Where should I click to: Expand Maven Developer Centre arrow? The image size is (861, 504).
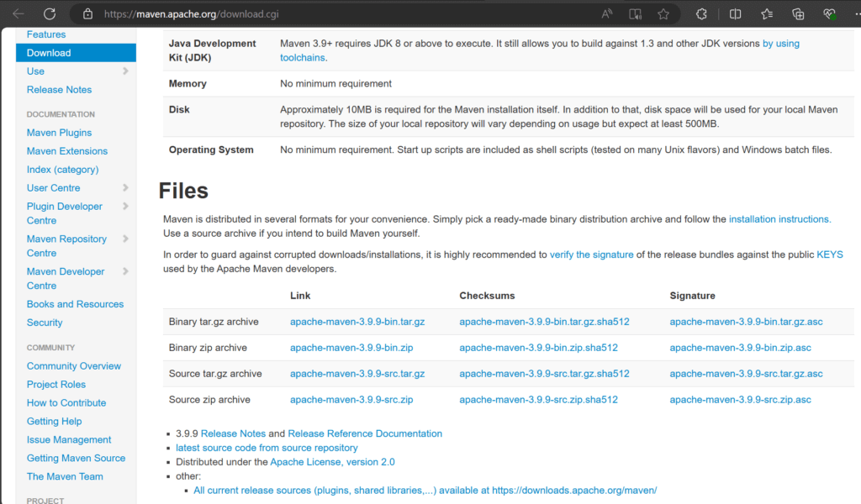click(125, 271)
